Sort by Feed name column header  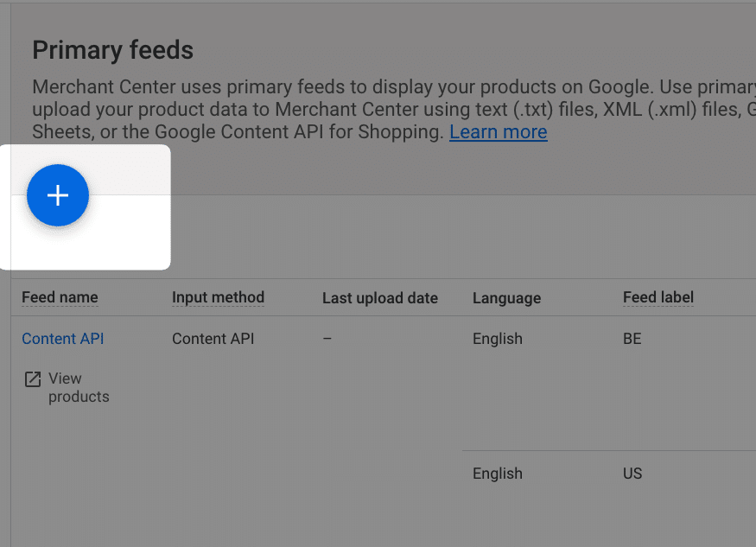tap(60, 297)
